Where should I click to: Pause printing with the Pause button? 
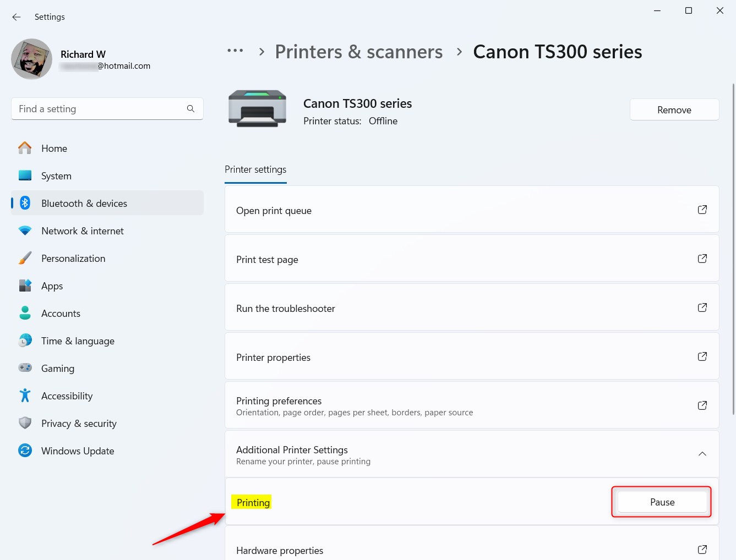pyautogui.click(x=662, y=502)
